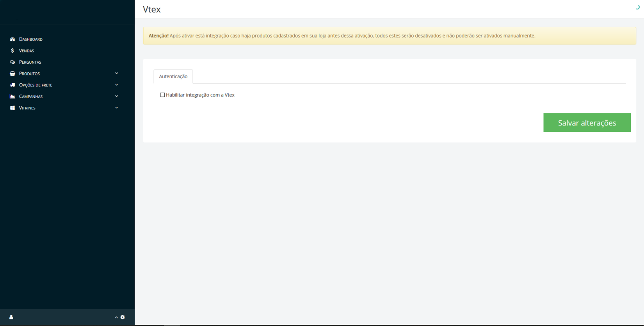Click the Perguntas chat bubbles icon

tap(12, 62)
